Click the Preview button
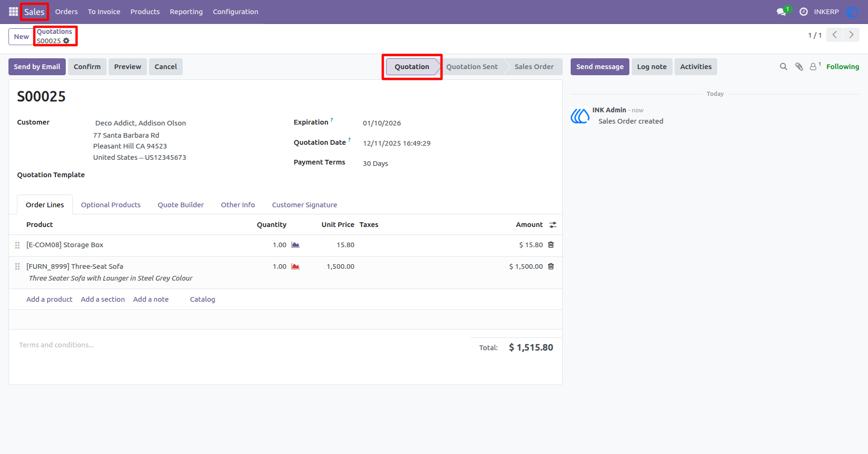 pos(128,67)
